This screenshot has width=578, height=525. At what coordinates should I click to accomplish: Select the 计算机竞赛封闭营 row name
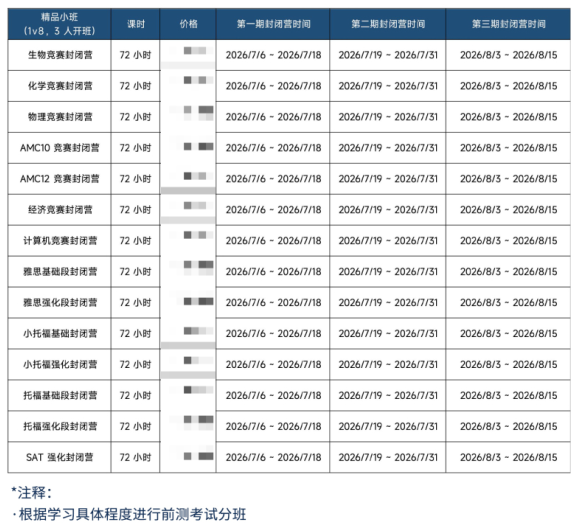coord(60,241)
